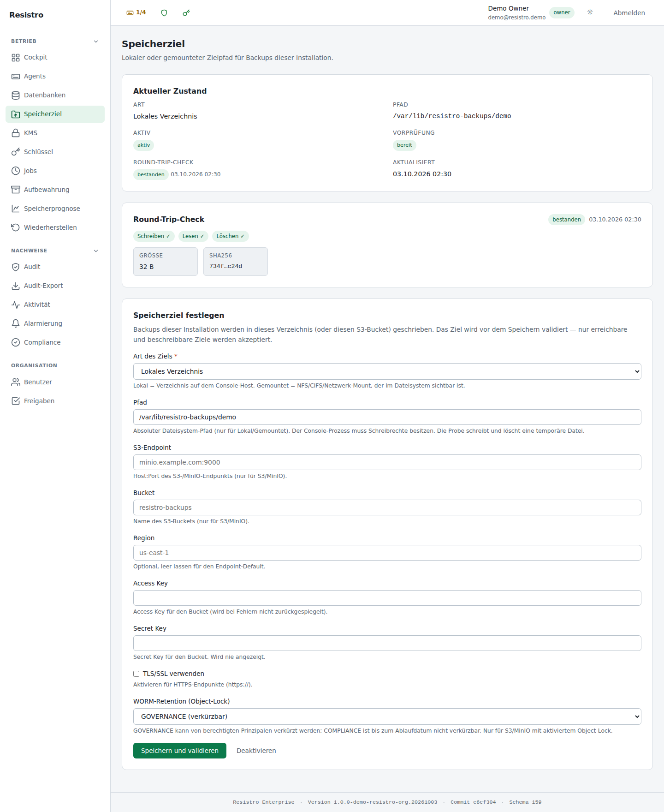Open the agents 1/4 status indicator
This screenshot has height=812, width=664.
point(136,12)
